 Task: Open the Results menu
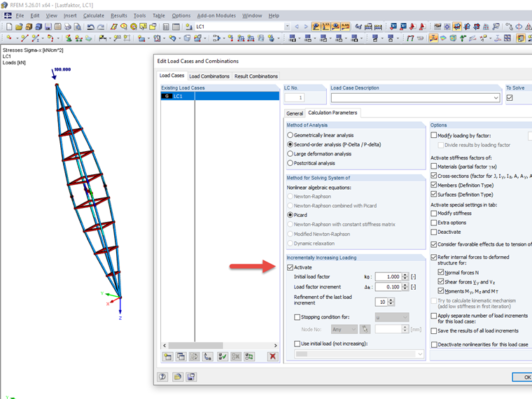coord(119,15)
